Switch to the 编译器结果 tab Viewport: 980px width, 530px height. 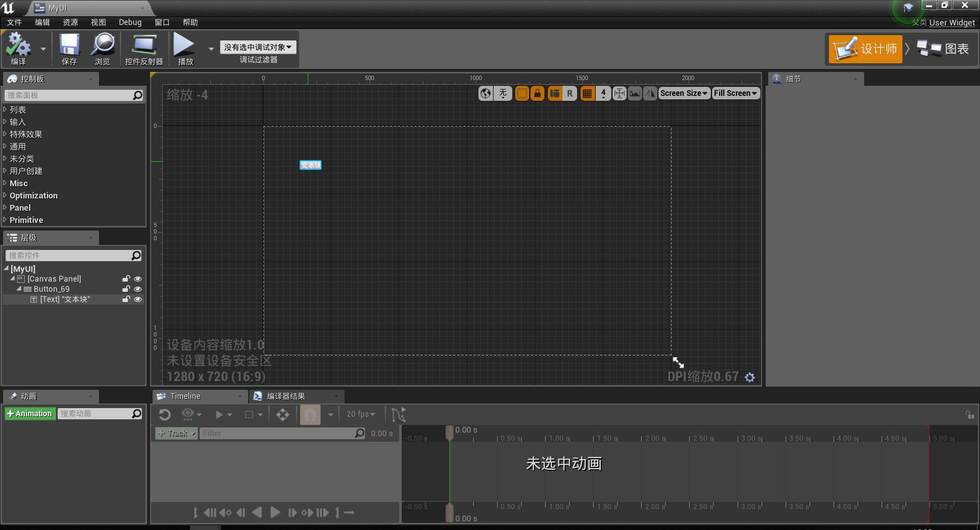pos(285,396)
